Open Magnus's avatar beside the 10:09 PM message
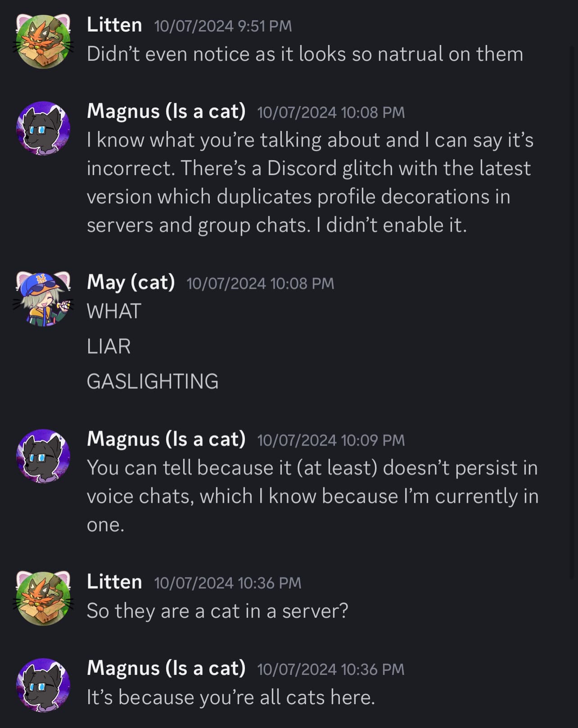Image resolution: width=578 pixels, height=728 pixels. pyautogui.click(x=43, y=456)
